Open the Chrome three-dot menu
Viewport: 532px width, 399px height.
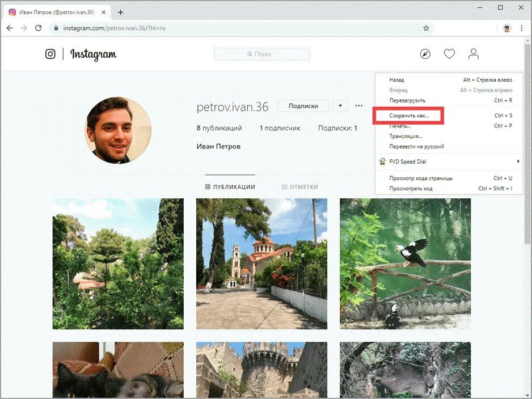tap(521, 28)
